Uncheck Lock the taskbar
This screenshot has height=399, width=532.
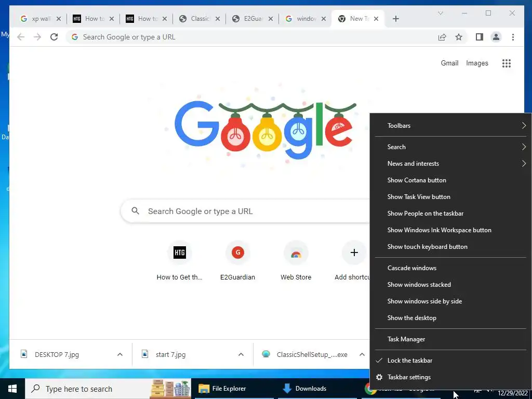450,361
